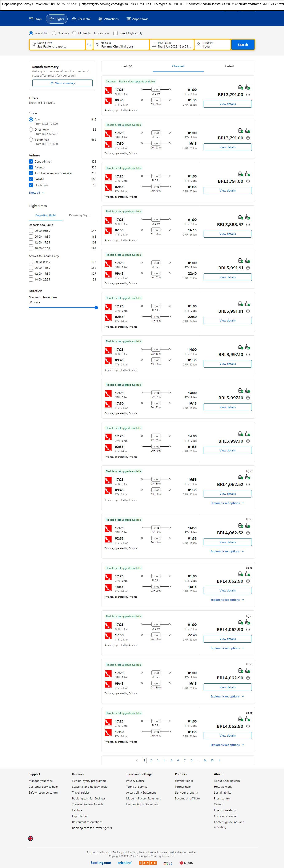Screen dimensions: 284x868
Task: Expand Show all airlines list
Action: 36,193
